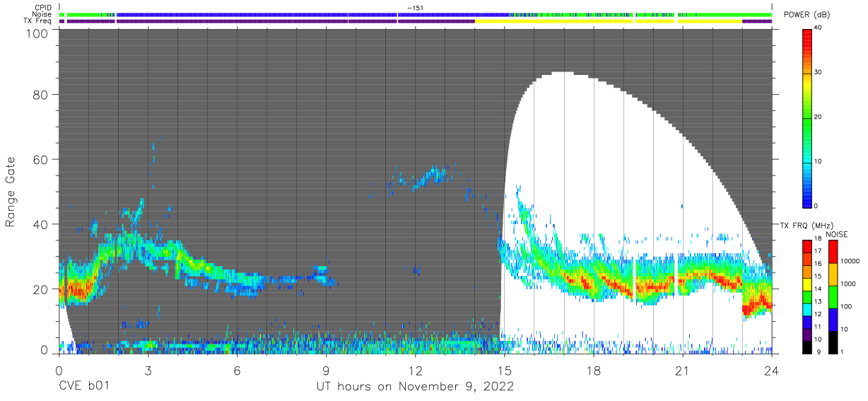This screenshot has height=401, width=868.
Task: Click the 80 tick on Range Gate axis
Action: point(42,94)
